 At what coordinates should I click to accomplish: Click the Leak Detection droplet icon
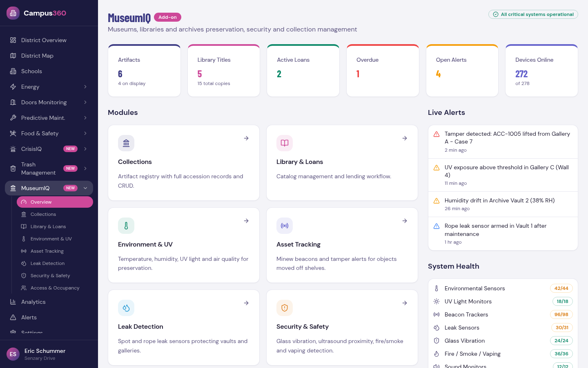(126, 308)
